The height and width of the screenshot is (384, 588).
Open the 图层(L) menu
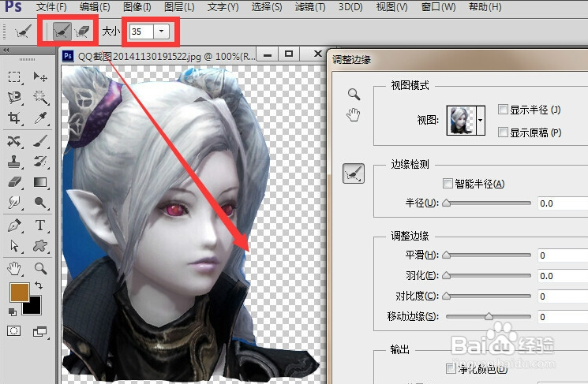(179, 7)
